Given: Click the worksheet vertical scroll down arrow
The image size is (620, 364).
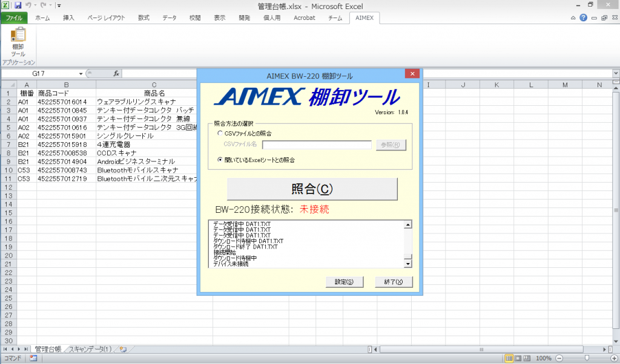Looking at the screenshot, I should pos(616,341).
